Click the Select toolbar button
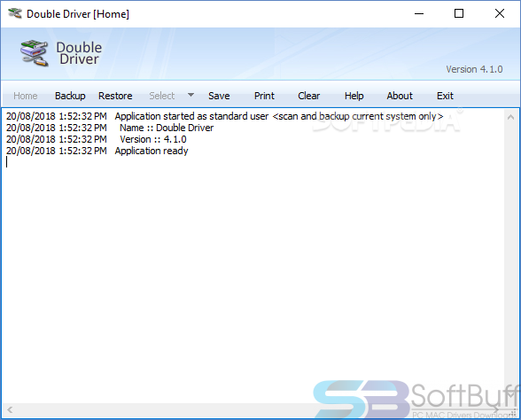Image resolution: width=521 pixels, height=420 pixels. pyautogui.click(x=162, y=96)
